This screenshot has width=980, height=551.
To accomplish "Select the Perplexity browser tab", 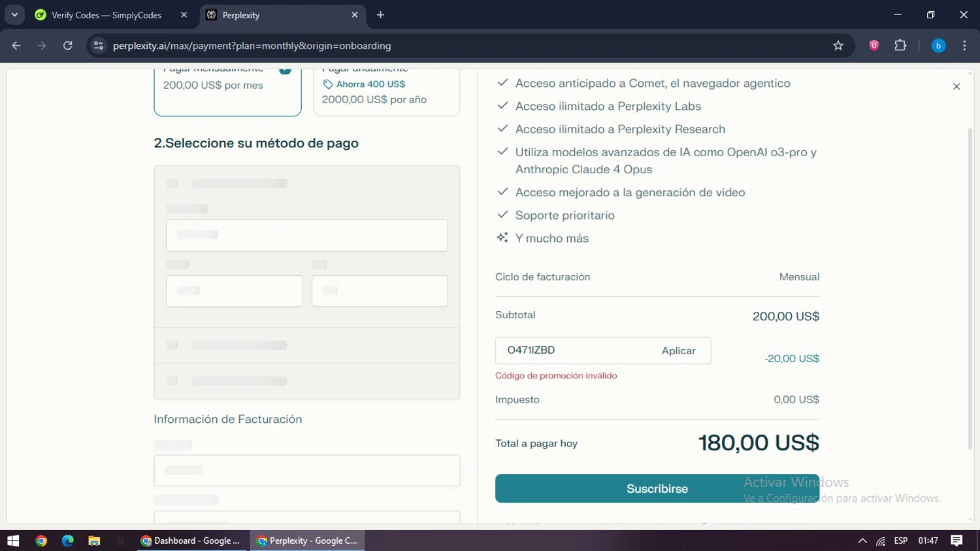I will coord(282,15).
